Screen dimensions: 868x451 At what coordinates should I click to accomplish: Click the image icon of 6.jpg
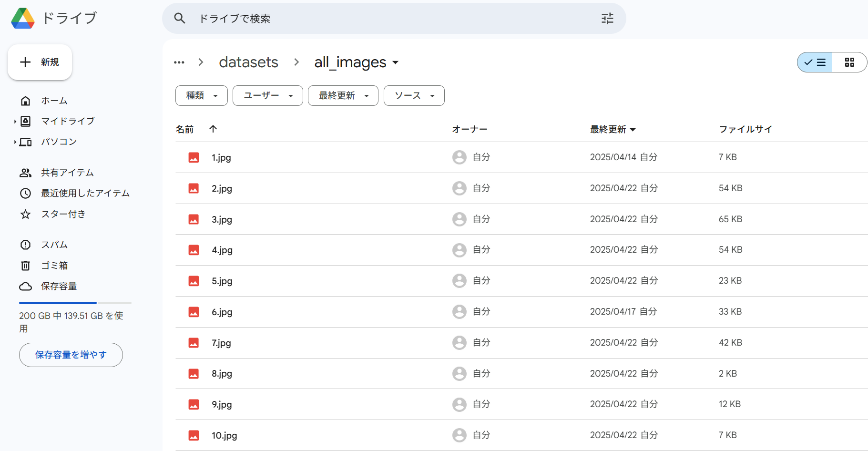pos(194,312)
